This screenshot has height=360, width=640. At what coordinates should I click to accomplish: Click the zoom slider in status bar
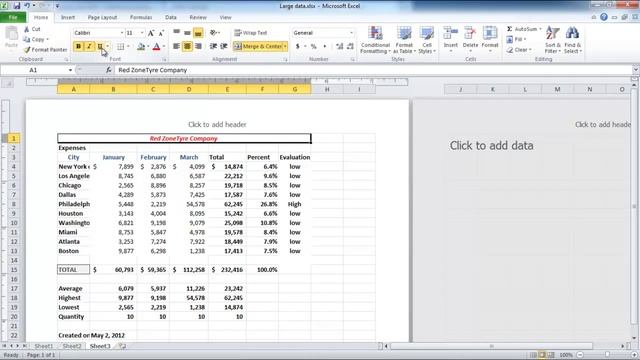pyautogui.click(x=607, y=355)
